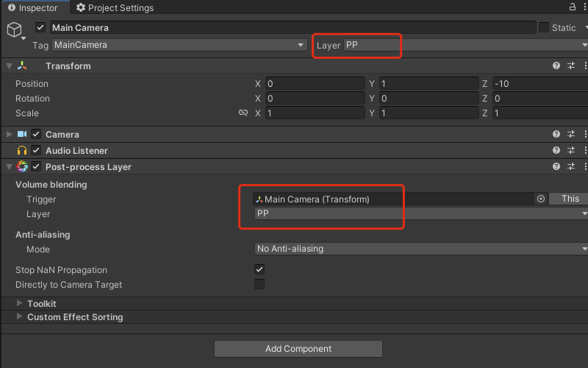The width and height of the screenshot is (588, 368).
Task: Click the Transform component axes icon
Action: [x=22, y=66]
